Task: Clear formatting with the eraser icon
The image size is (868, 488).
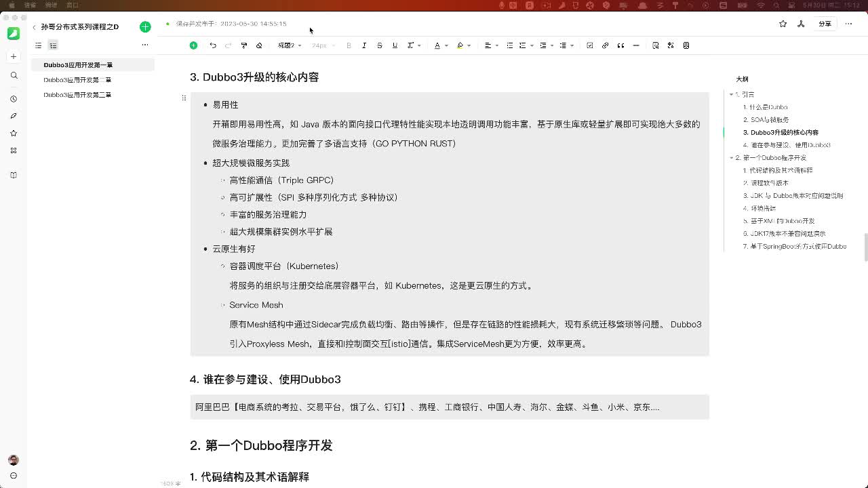Action: (x=259, y=45)
